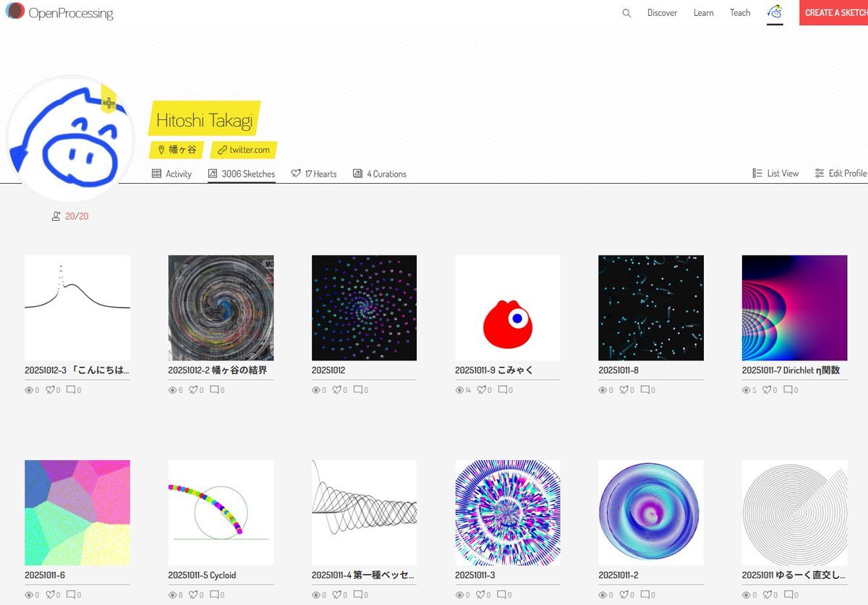868x605 pixels.
Task: Click the views eye icon under こみゃく
Action: 459,390
